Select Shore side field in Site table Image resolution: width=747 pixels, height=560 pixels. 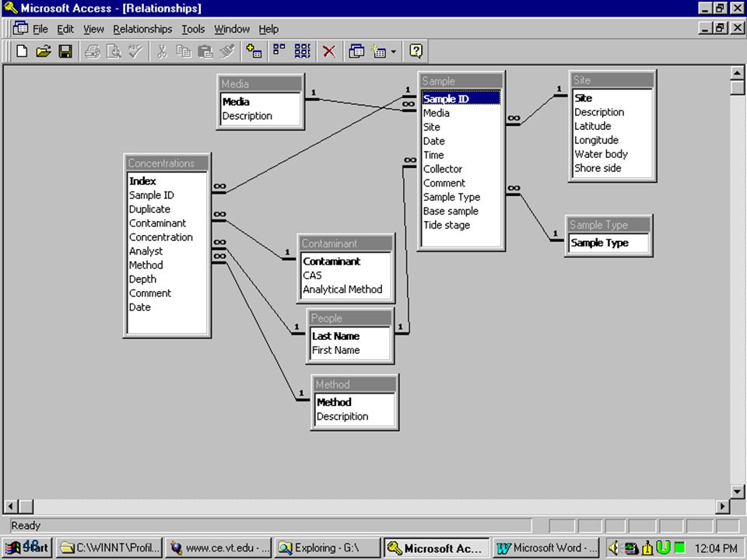point(612,168)
